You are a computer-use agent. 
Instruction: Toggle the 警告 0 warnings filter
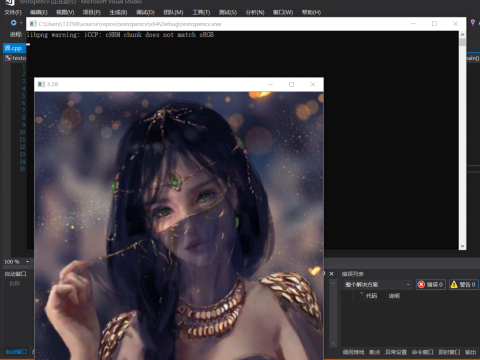click(x=464, y=284)
